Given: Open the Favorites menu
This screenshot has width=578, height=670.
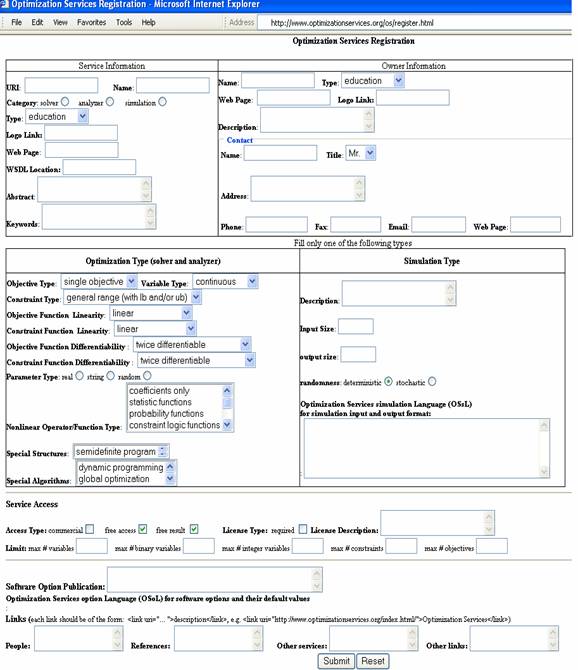Looking at the screenshot, I should pyautogui.click(x=91, y=22).
